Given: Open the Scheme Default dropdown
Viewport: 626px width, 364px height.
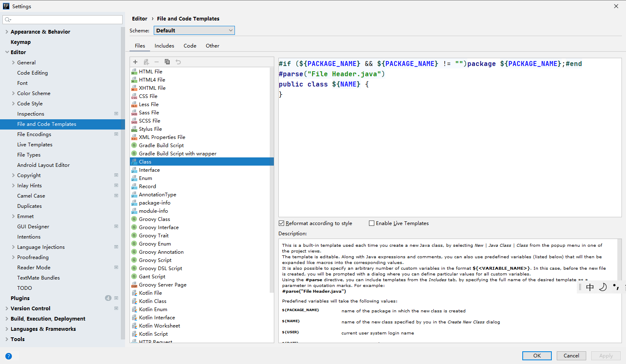Looking at the screenshot, I should [194, 30].
